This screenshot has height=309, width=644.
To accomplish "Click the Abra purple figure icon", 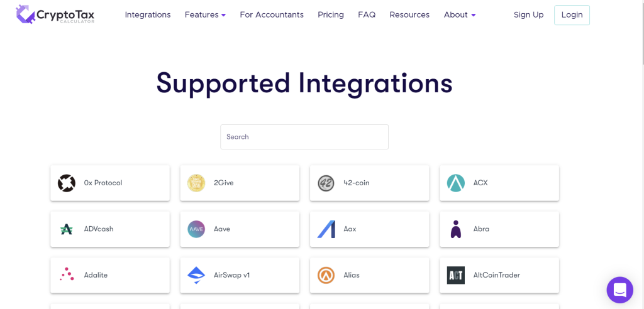I will point(456,229).
